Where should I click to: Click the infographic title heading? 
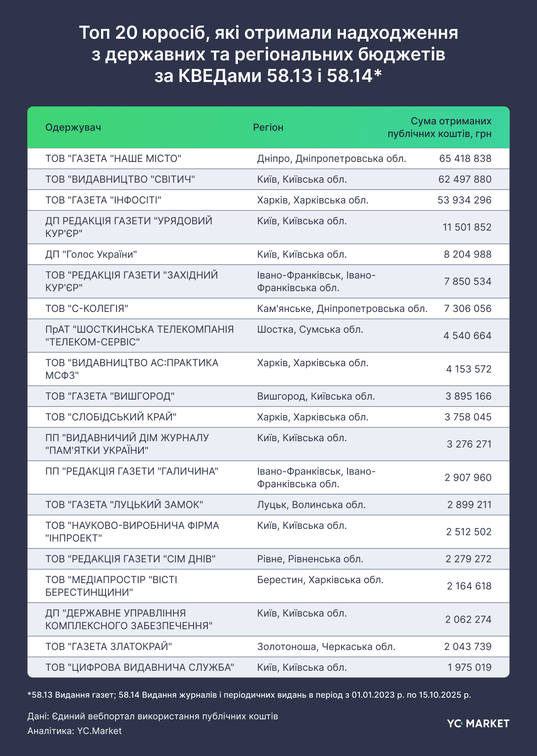[x=268, y=54]
